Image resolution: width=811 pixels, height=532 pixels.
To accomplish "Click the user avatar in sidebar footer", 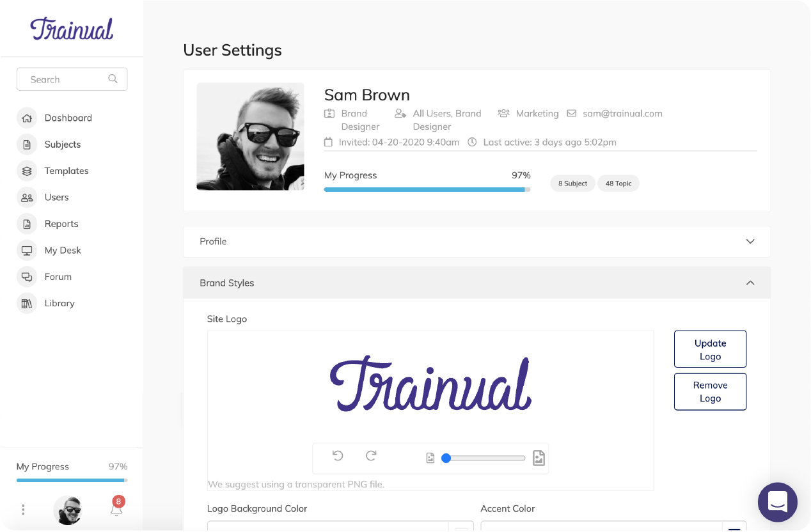I will click(68, 510).
